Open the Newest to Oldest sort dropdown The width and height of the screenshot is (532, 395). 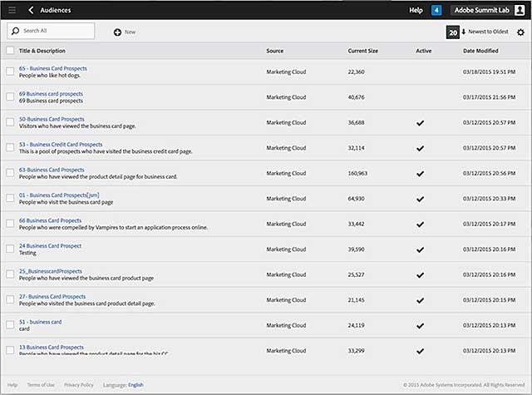(x=488, y=32)
